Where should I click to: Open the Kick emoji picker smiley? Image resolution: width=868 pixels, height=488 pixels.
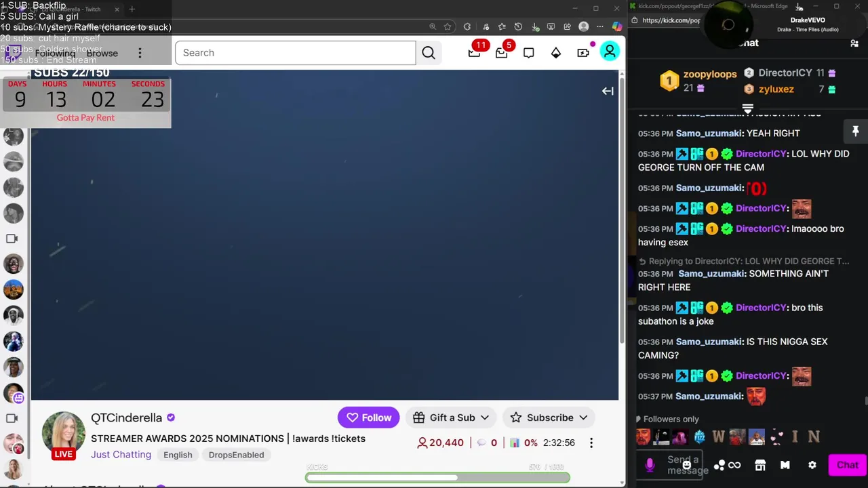tap(687, 466)
